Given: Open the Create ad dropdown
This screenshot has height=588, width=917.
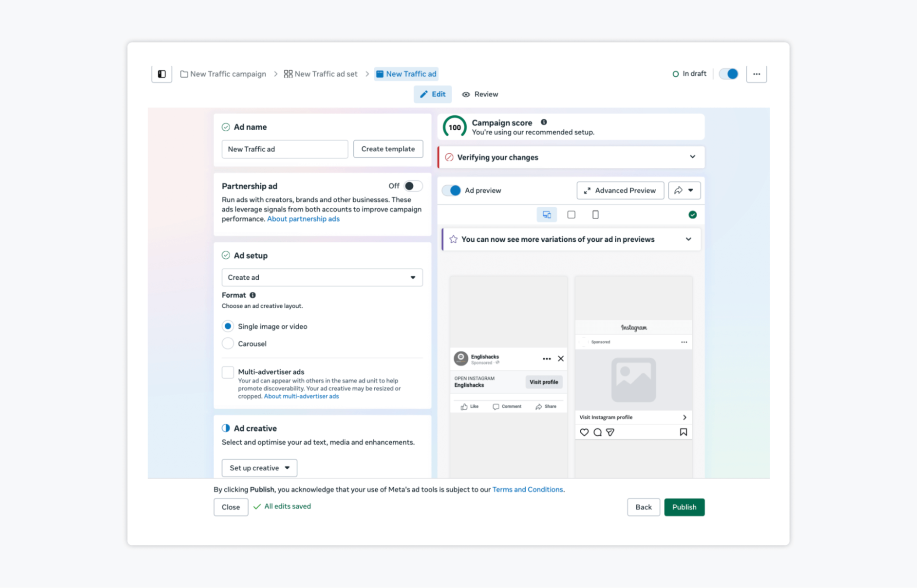Looking at the screenshot, I should pos(322,277).
